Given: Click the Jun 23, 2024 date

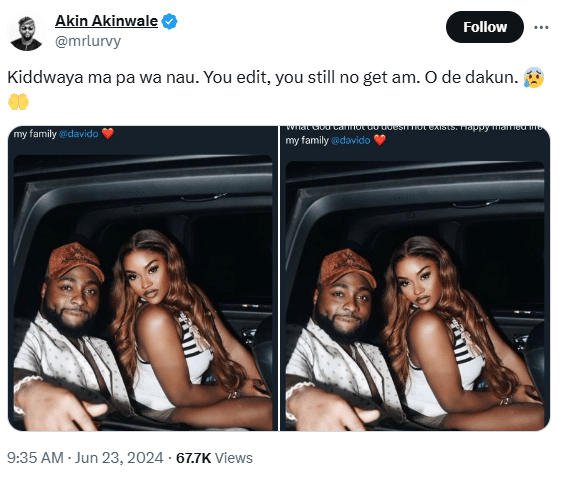Looking at the screenshot, I should [119, 458].
